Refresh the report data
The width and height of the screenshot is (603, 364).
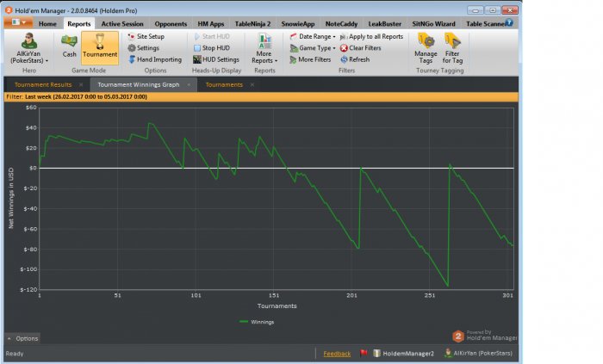358,59
